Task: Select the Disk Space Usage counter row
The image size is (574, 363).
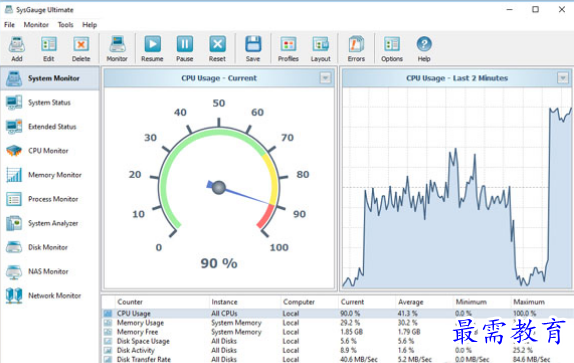Action: 338,341
